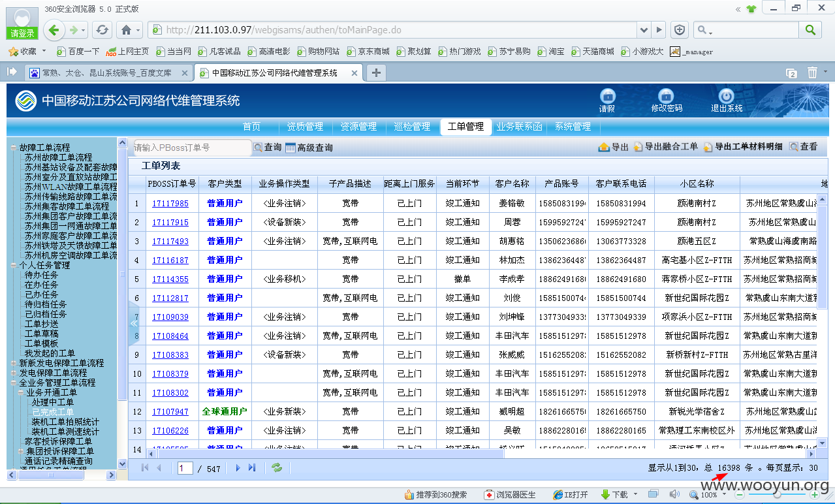Collapse left panel with double-arrow handle
Viewport: 835px width, 504px height.
[133, 323]
